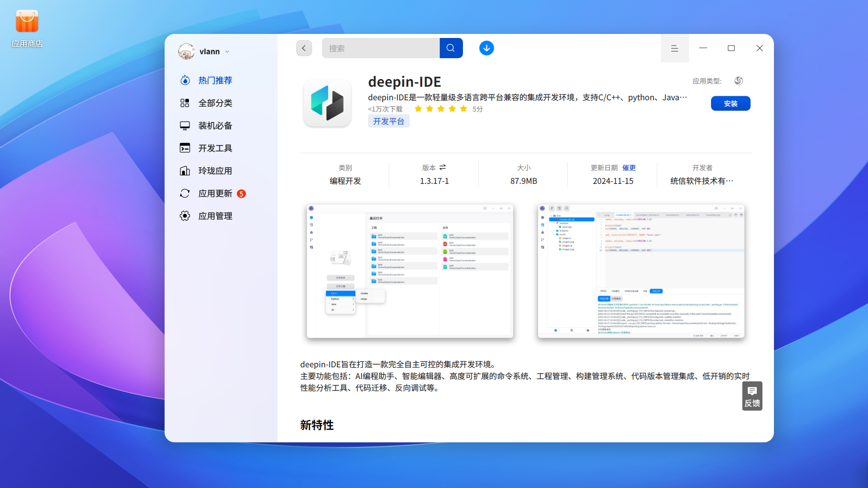Rate with the fifth star
868x488 pixels.
[x=463, y=108]
